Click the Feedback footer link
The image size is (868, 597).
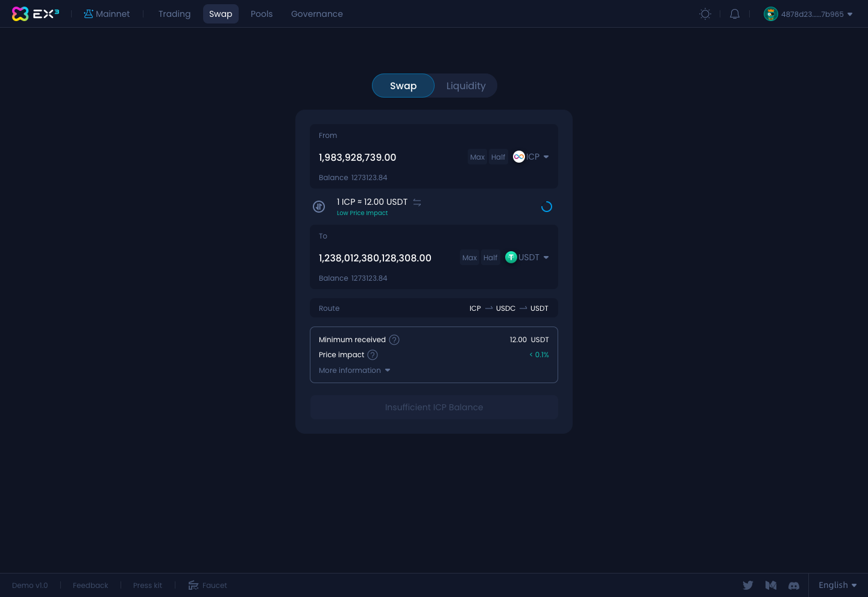(x=90, y=586)
